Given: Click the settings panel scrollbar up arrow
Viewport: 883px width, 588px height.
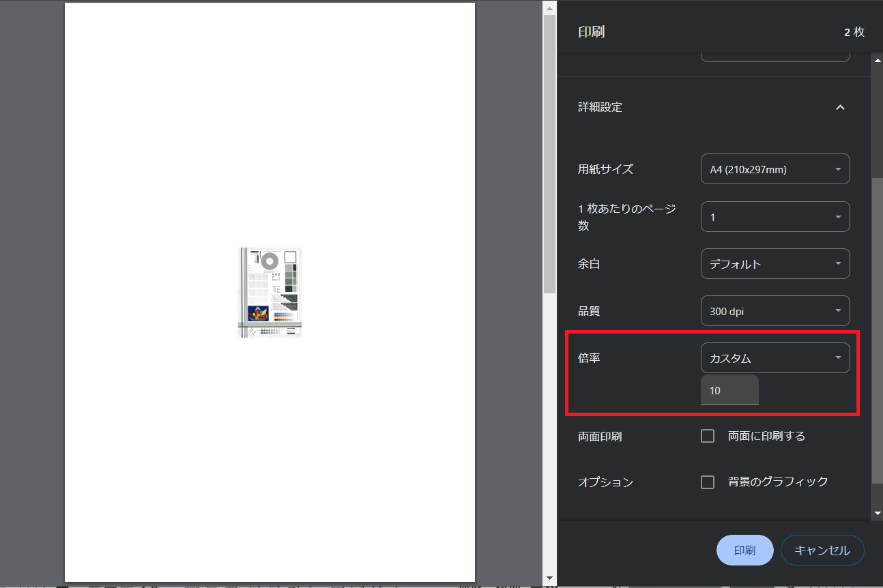Looking at the screenshot, I should tap(877, 60).
